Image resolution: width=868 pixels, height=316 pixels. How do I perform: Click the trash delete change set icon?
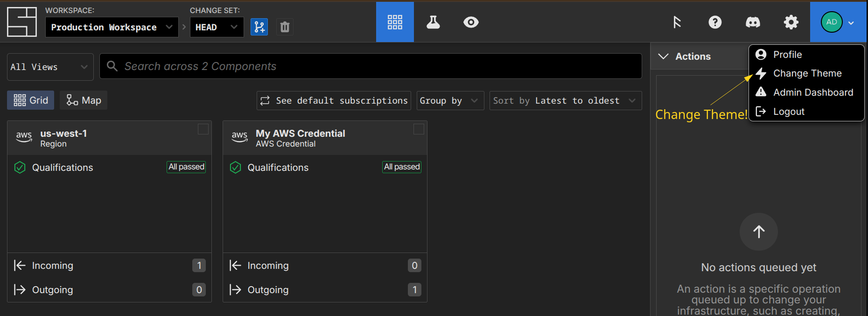pyautogui.click(x=285, y=27)
